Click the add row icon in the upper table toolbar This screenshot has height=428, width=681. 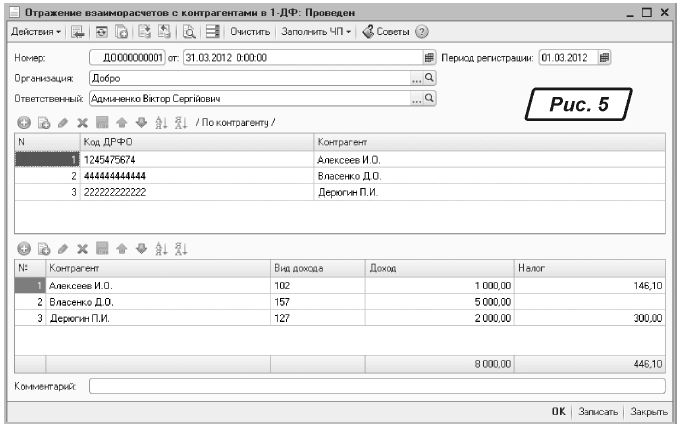24,122
